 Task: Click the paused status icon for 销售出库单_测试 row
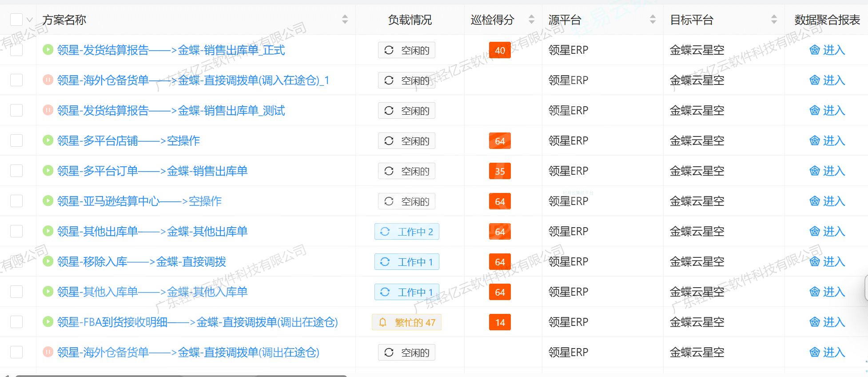tap(48, 110)
